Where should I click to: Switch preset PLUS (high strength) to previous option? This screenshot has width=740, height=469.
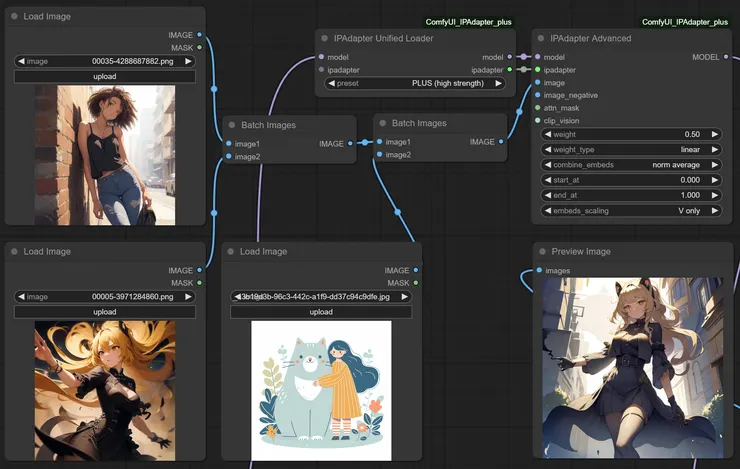click(331, 83)
